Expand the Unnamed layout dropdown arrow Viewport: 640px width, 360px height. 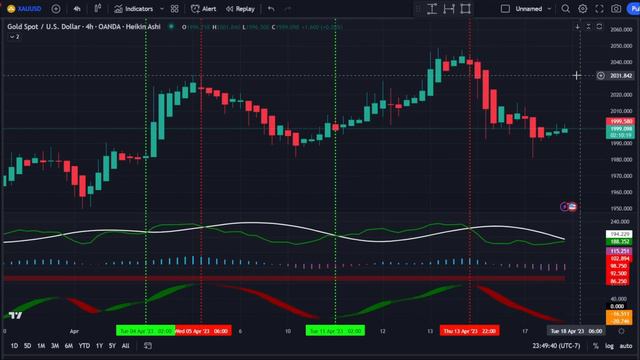(549, 9)
